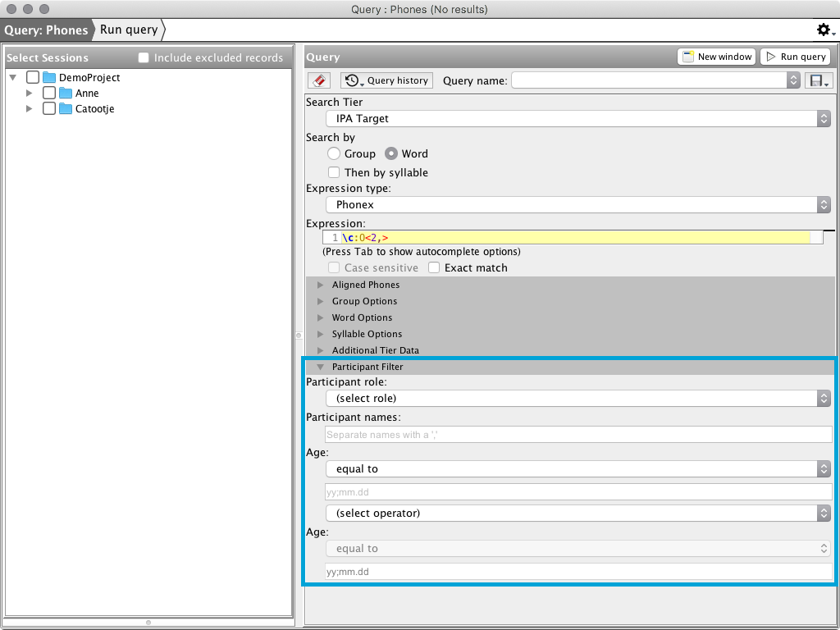Click the Anne folder icon
840x630 pixels.
(x=66, y=94)
